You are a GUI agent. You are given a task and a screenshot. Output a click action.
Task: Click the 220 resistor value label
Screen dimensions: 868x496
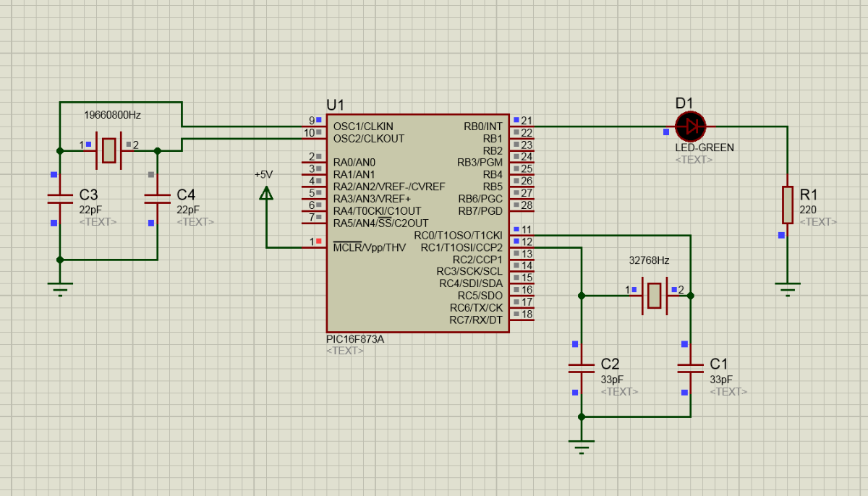(807, 210)
